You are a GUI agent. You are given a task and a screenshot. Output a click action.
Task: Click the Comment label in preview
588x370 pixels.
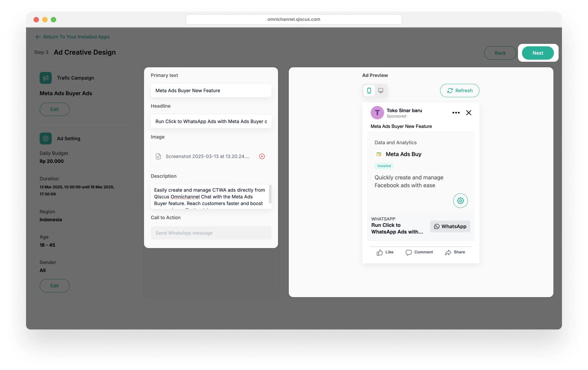pos(424,252)
